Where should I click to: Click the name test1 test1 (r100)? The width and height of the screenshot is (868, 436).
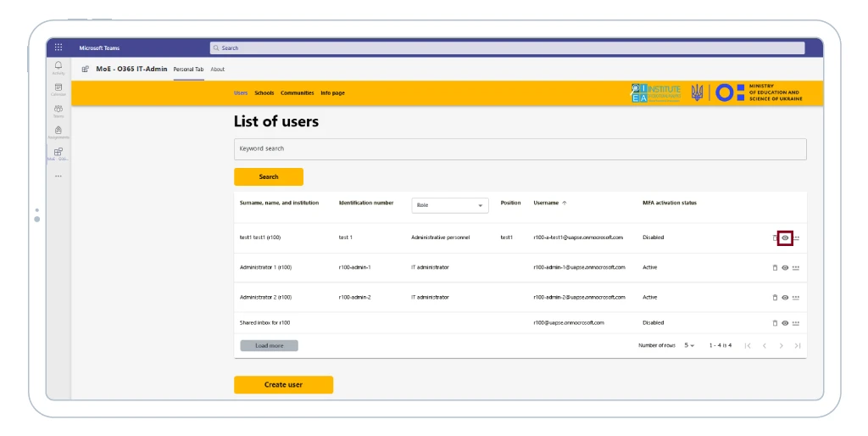point(260,238)
